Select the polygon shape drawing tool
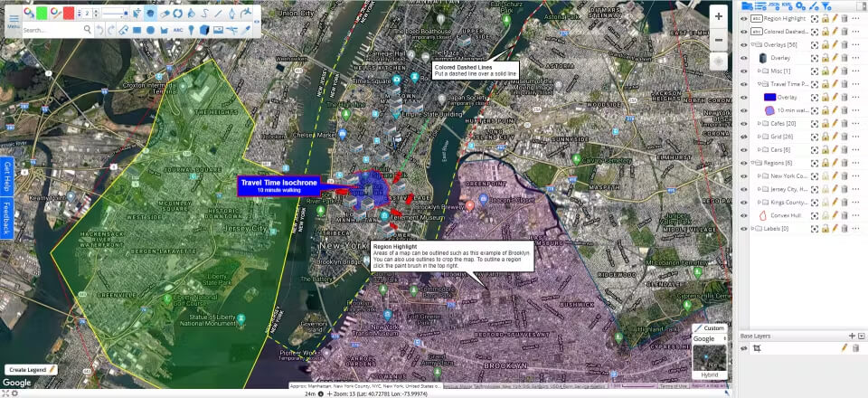 [164, 30]
